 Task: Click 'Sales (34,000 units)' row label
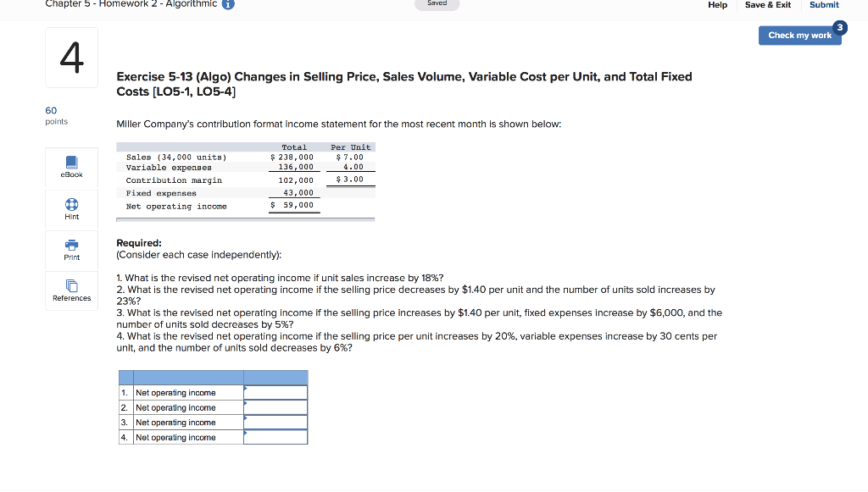[176, 158]
